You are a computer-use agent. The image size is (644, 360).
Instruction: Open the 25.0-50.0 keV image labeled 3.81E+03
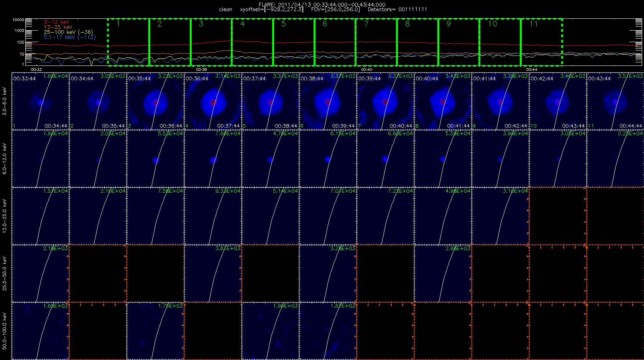pos(213,273)
